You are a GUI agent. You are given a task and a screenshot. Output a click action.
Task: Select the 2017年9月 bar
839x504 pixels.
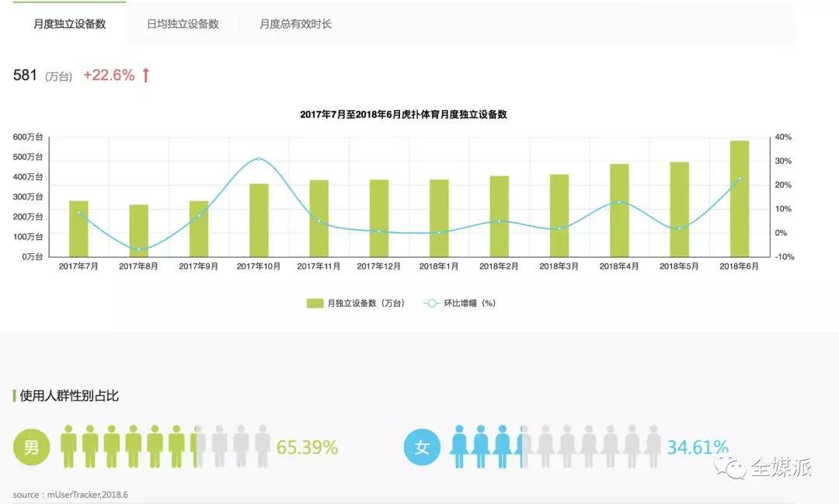click(199, 229)
